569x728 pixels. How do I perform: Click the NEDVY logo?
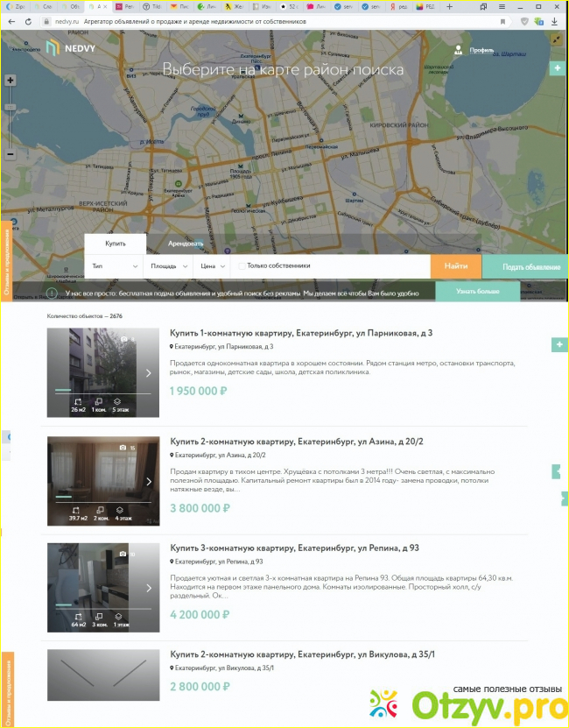pos(74,49)
